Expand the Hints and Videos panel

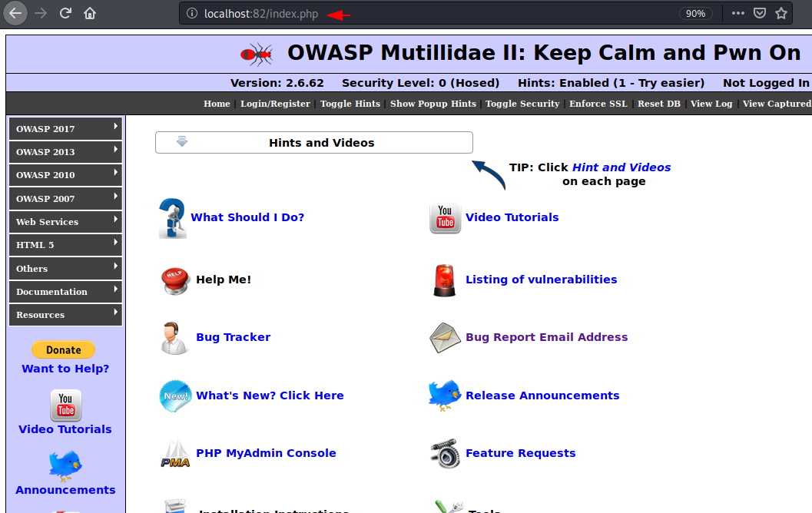pos(313,143)
